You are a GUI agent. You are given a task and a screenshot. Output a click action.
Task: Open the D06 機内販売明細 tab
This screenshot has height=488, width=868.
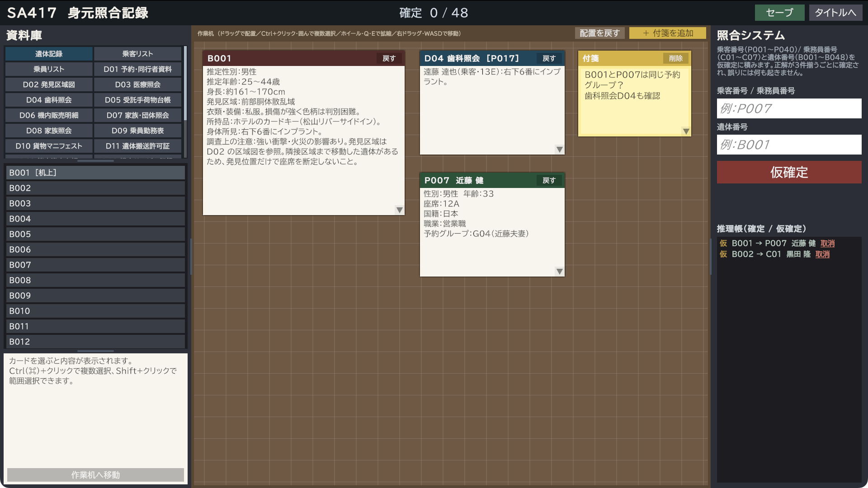click(x=49, y=115)
